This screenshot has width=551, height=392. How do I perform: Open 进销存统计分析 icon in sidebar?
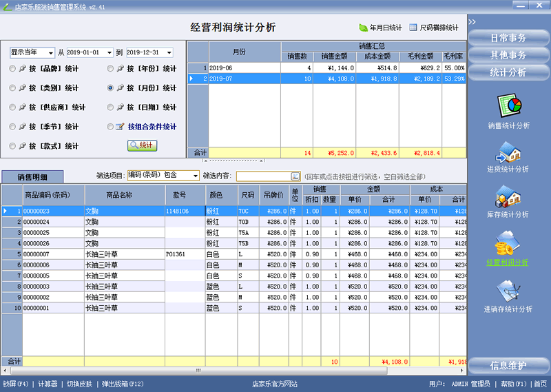508,289
